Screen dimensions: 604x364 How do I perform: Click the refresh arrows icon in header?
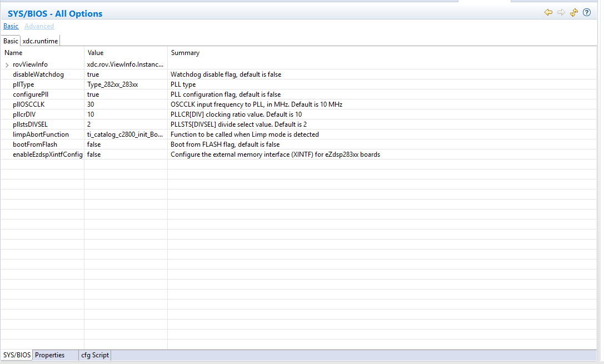coord(574,12)
